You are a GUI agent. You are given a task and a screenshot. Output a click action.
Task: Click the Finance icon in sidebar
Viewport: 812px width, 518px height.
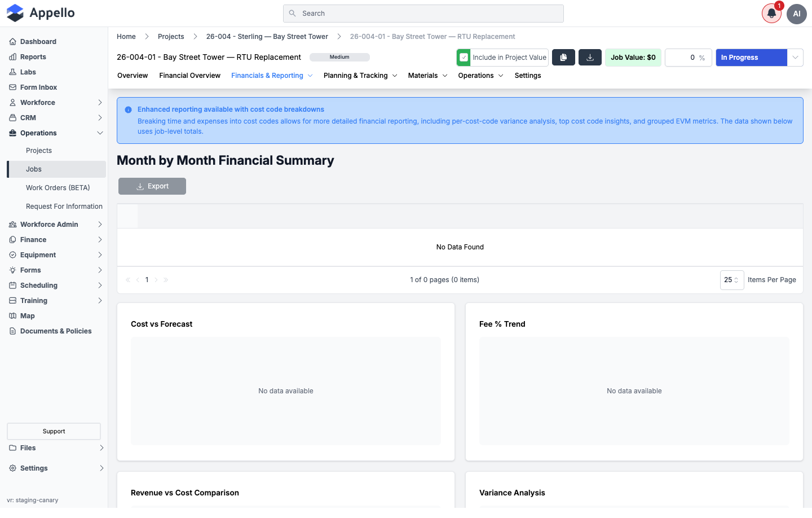(x=12, y=240)
